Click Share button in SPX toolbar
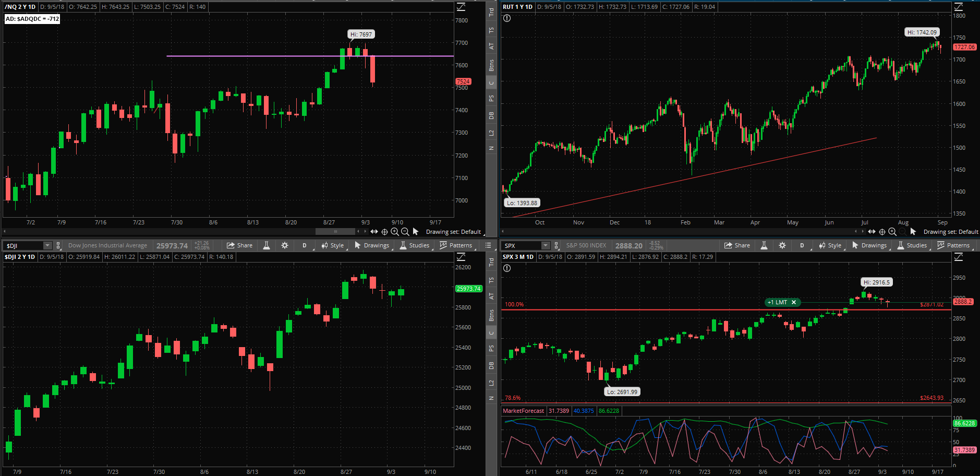 737,245
